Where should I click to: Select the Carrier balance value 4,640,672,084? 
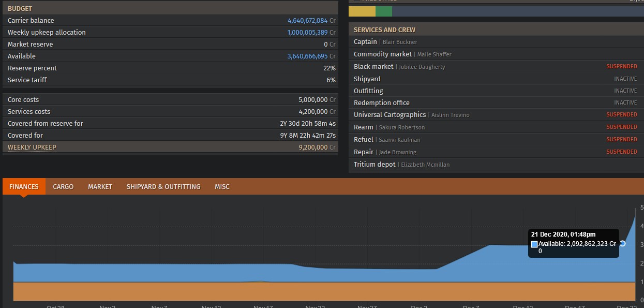(308, 21)
